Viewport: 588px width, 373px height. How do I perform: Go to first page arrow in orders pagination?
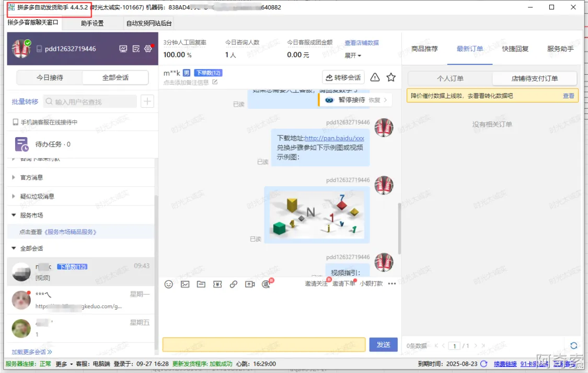[x=436, y=346]
